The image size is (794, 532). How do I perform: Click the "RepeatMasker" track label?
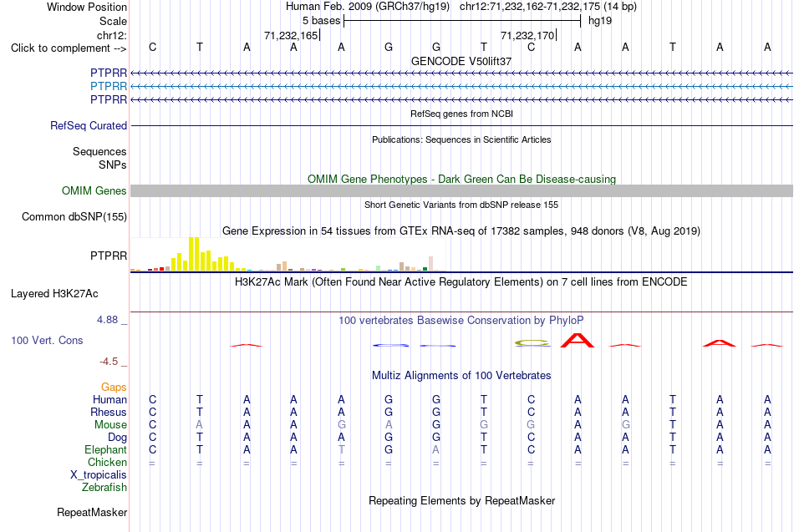click(92, 512)
